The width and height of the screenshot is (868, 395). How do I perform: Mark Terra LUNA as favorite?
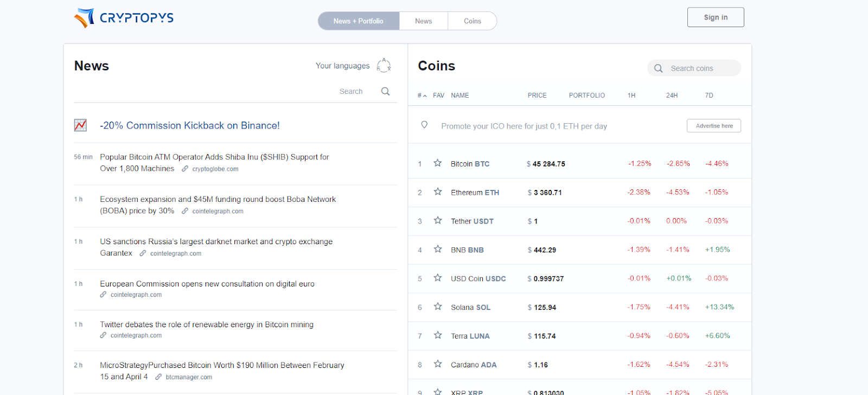click(x=437, y=335)
